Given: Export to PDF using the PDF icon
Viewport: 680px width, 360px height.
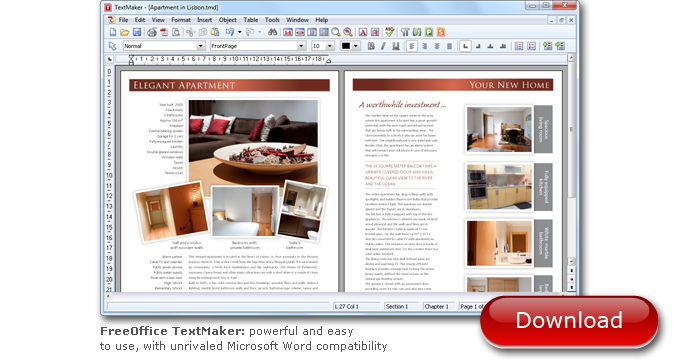Looking at the screenshot, I should [x=164, y=32].
